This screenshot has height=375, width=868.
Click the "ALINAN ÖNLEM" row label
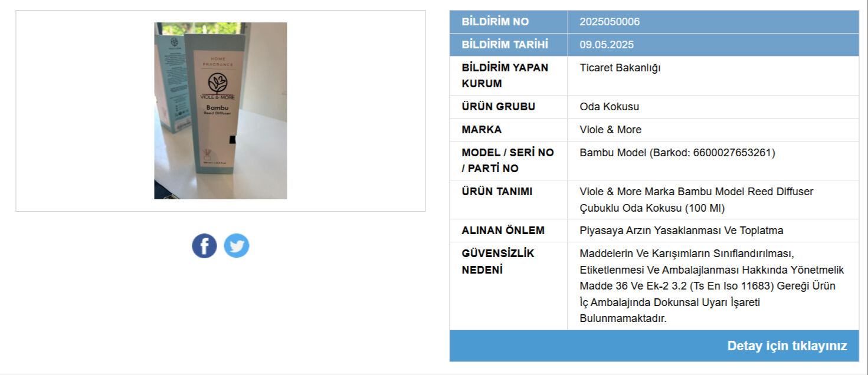click(x=503, y=231)
